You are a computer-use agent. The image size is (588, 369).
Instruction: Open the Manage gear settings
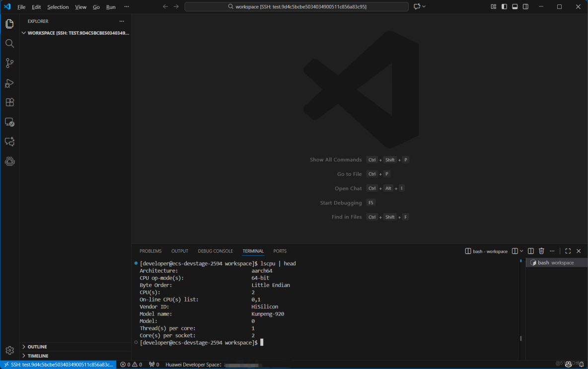[x=10, y=350]
